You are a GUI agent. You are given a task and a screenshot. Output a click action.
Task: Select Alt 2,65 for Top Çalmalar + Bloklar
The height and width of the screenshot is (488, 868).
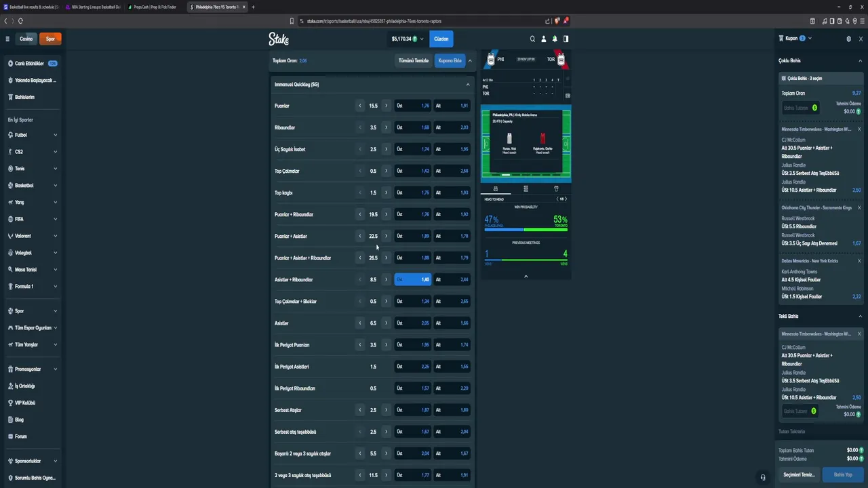coord(452,302)
